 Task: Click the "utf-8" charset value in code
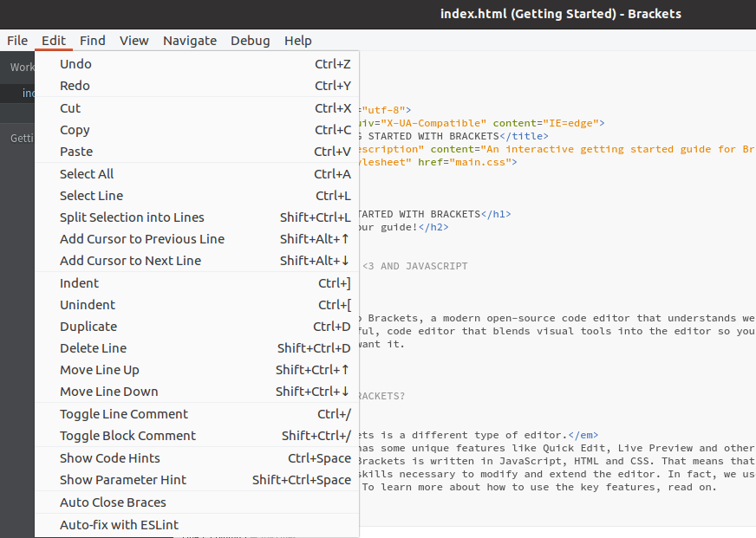(x=384, y=110)
